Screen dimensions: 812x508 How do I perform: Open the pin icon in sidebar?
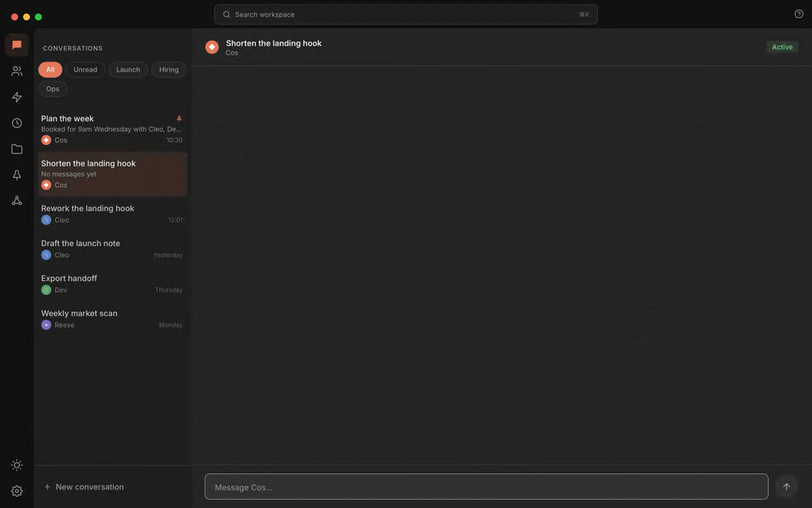click(17, 175)
